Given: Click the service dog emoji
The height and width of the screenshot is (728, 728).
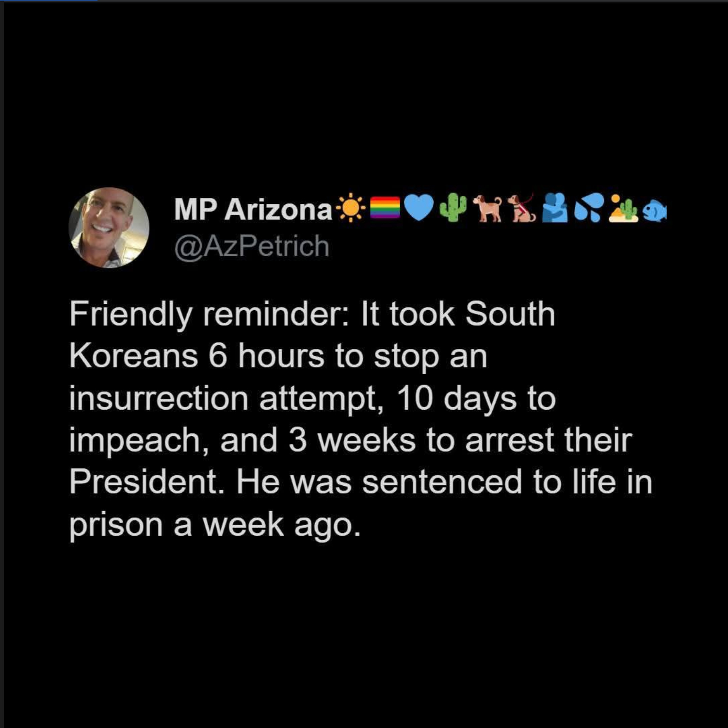Looking at the screenshot, I should [x=521, y=208].
